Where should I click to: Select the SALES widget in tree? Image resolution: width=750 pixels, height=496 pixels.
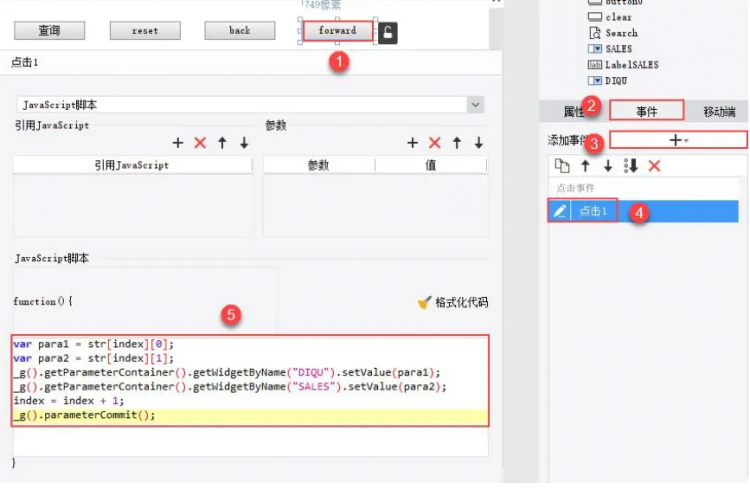610,49
